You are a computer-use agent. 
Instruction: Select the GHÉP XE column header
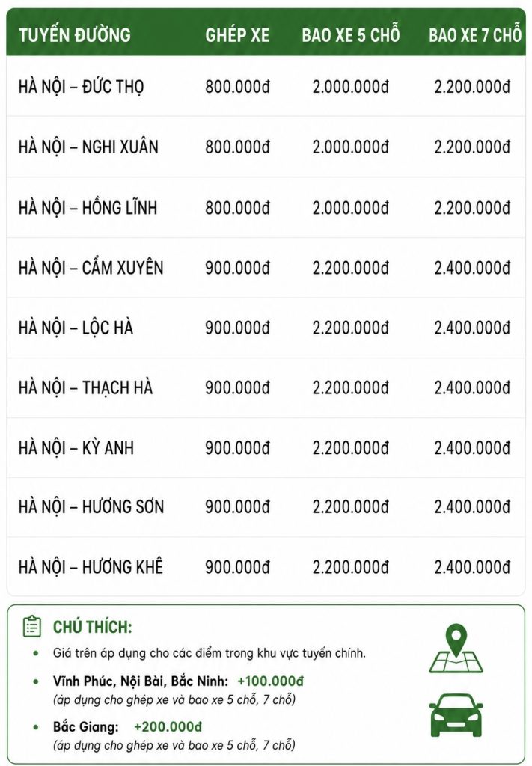click(237, 35)
